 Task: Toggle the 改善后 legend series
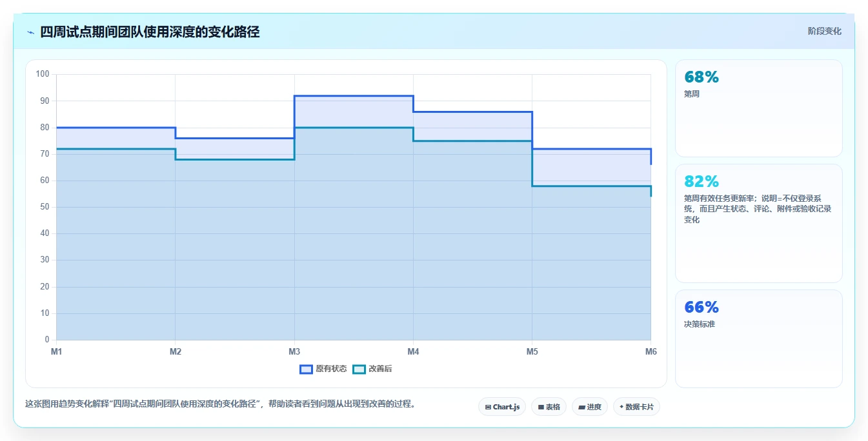pos(372,369)
